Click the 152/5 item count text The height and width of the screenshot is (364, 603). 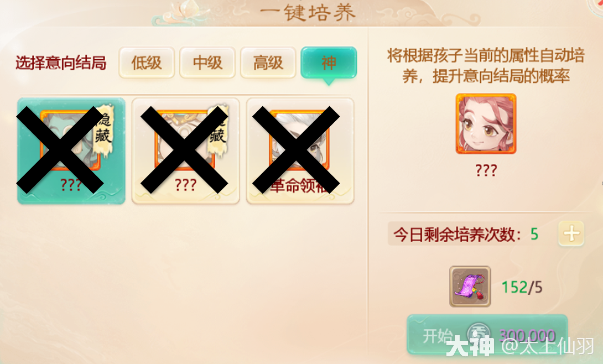pos(522,287)
